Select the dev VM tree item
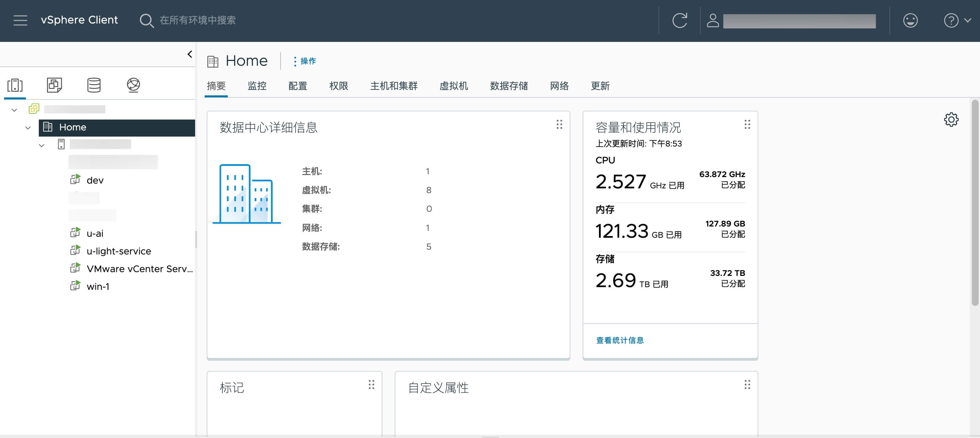Screen dimensions: 980x438 (95, 180)
